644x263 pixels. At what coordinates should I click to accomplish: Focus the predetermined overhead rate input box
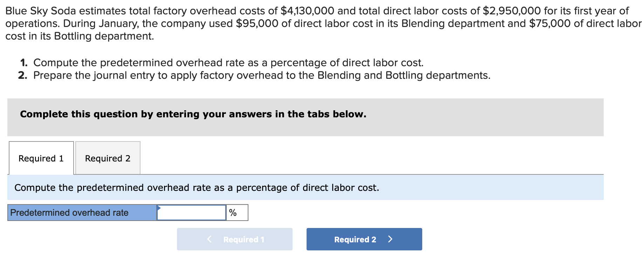point(191,213)
